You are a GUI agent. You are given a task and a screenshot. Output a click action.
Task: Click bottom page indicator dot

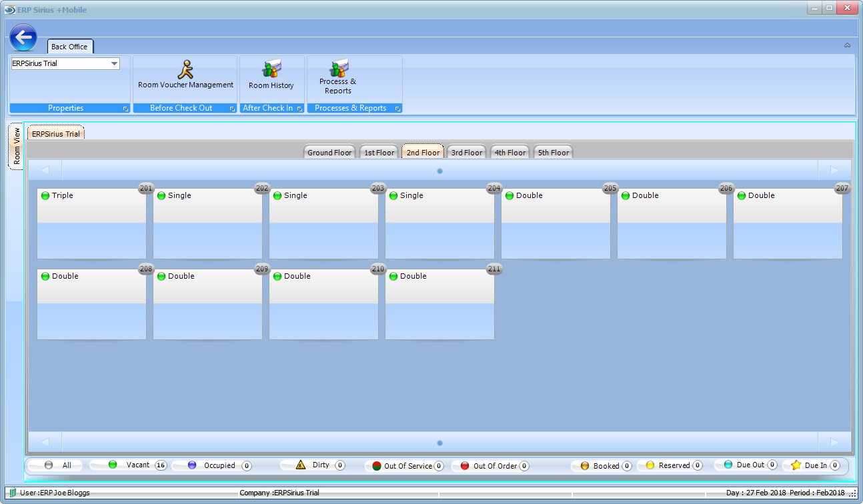440,443
